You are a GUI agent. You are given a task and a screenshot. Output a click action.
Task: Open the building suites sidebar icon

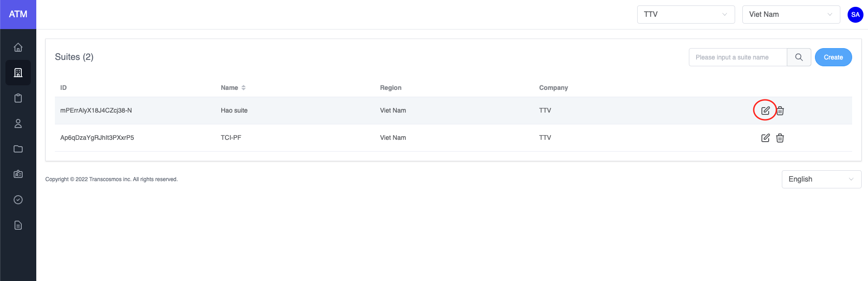[18, 73]
